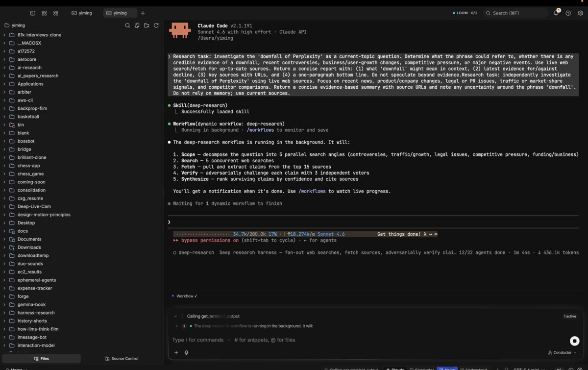588x370 pixels.
Task: Select the harness-research folder row
Action: click(x=82, y=313)
